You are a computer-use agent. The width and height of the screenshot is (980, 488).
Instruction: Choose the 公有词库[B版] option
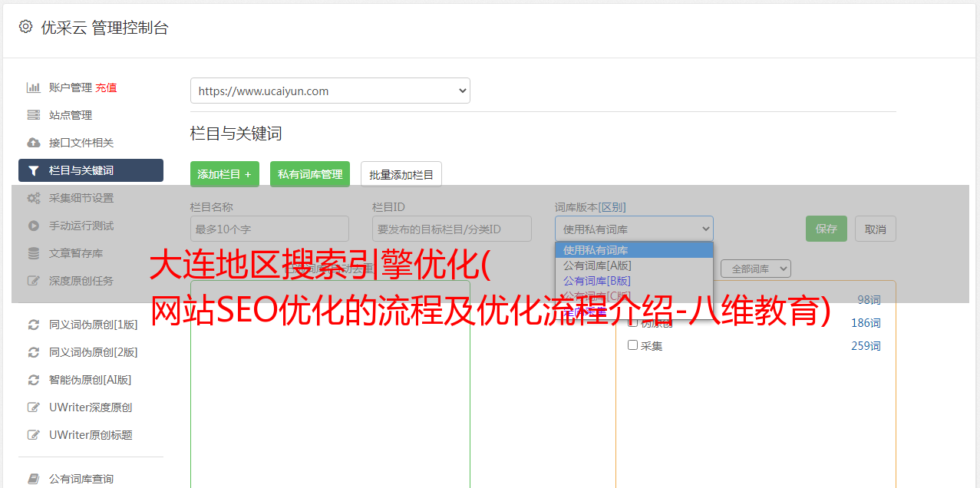click(x=634, y=281)
